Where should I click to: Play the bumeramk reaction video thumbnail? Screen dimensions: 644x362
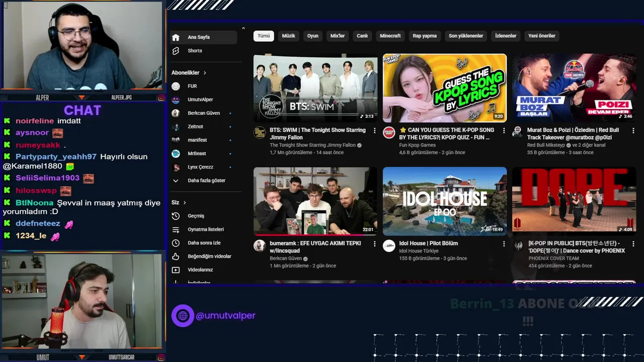tap(315, 201)
